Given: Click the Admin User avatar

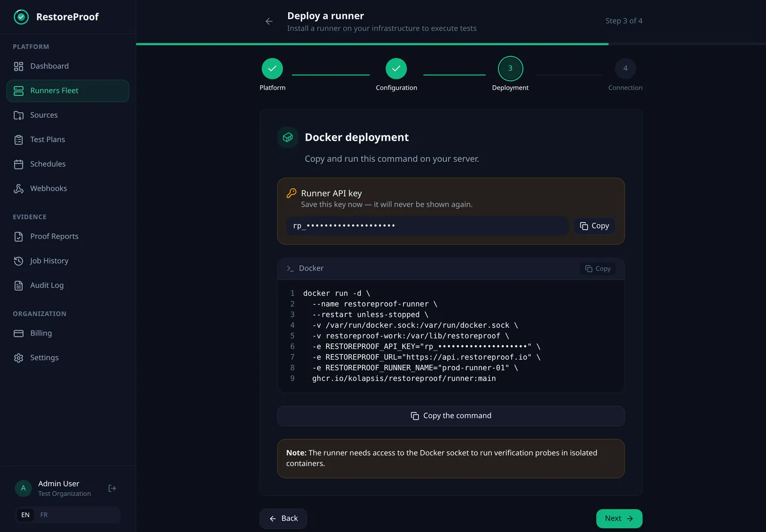Looking at the screenshot, I should coord(23,488).
